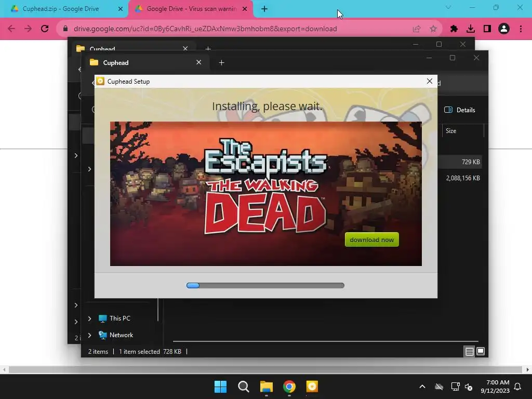Sort by the Size column header

(462, 130)
